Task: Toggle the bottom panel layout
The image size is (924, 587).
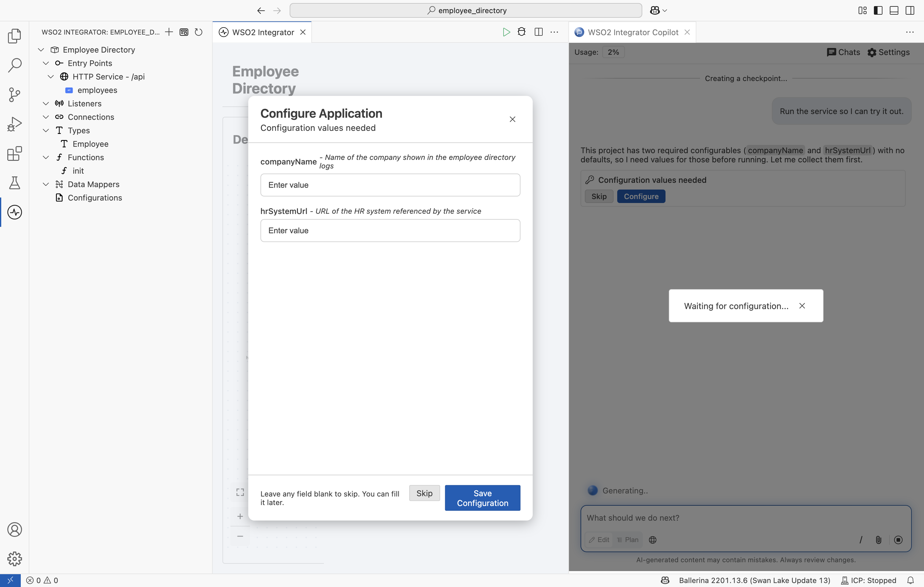Action: (x=894, y=10)
